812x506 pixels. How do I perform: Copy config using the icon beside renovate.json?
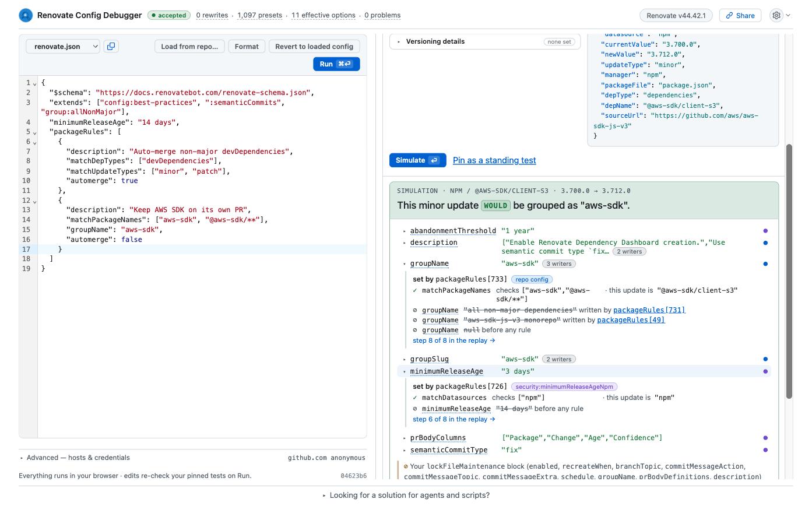pyautogui.click(x=111, y=46)
